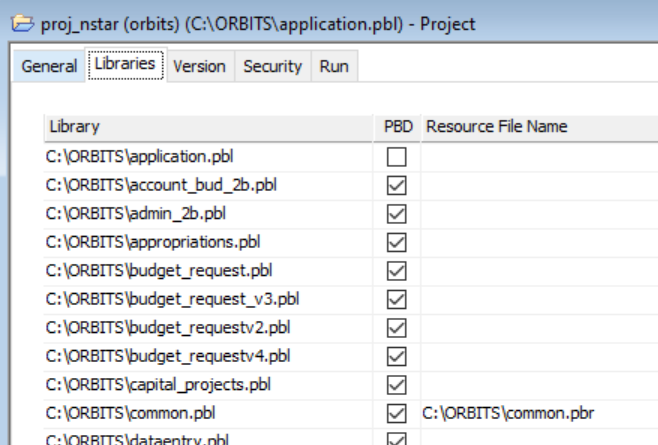Select the Libraries tab
The width and height of the screenshot is (658, 445).
[125, 64]
